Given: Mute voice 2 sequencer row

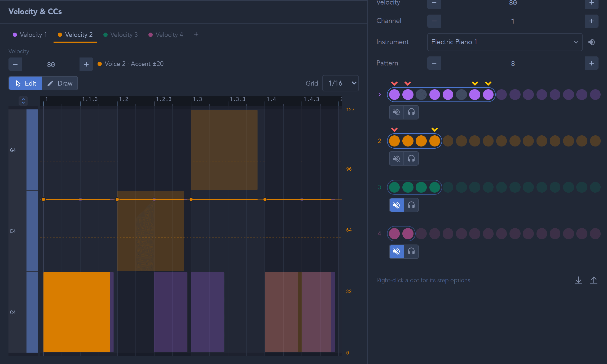Looking at the screenshot, I should pyautogui.click(x=397, y=158).
